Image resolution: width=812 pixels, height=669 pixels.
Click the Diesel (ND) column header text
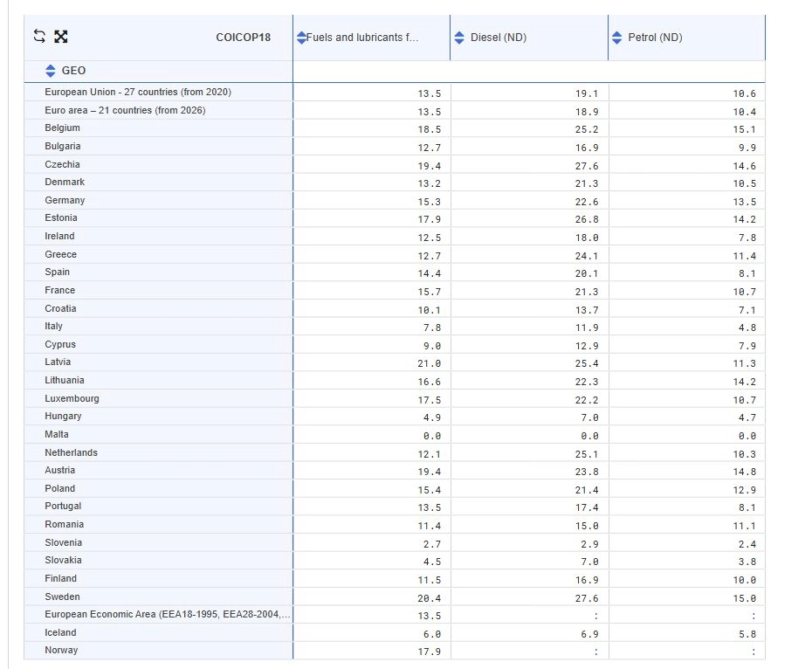tap(498, 38)
